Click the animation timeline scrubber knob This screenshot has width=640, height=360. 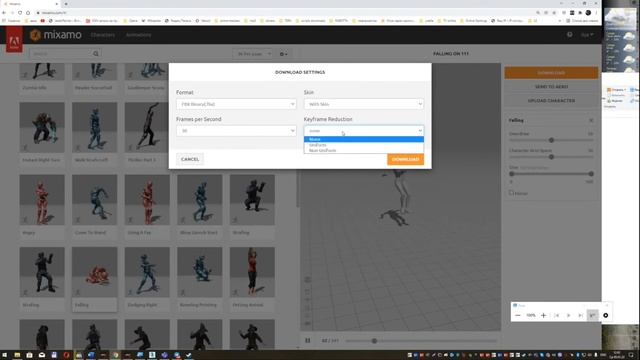tap(374, 341)
